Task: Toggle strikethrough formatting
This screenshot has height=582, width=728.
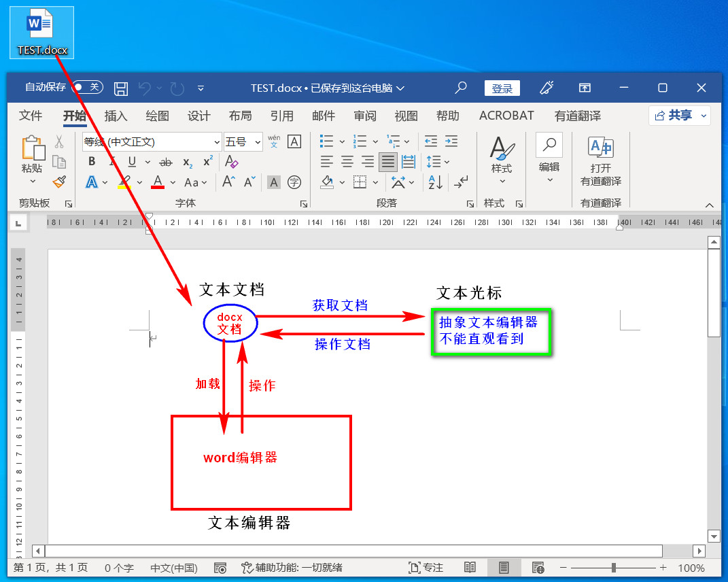Action: click(x=164, y=161)
